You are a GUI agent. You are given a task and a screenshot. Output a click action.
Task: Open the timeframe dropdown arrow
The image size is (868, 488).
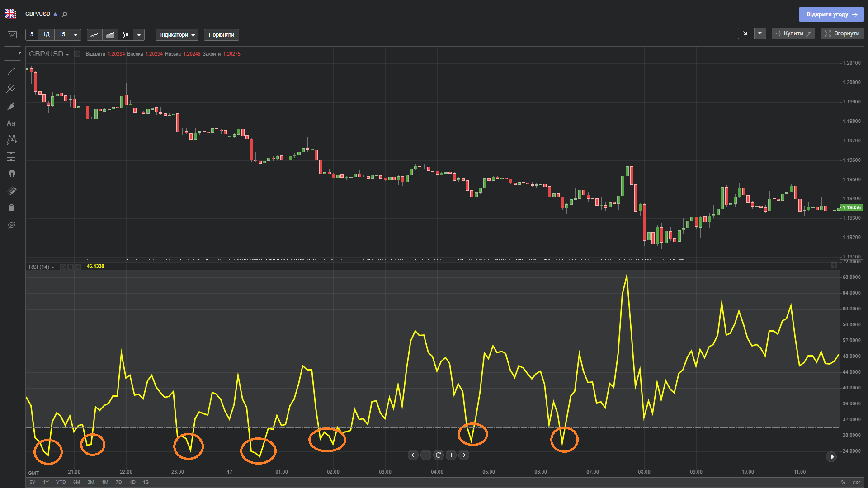[75, 35]
